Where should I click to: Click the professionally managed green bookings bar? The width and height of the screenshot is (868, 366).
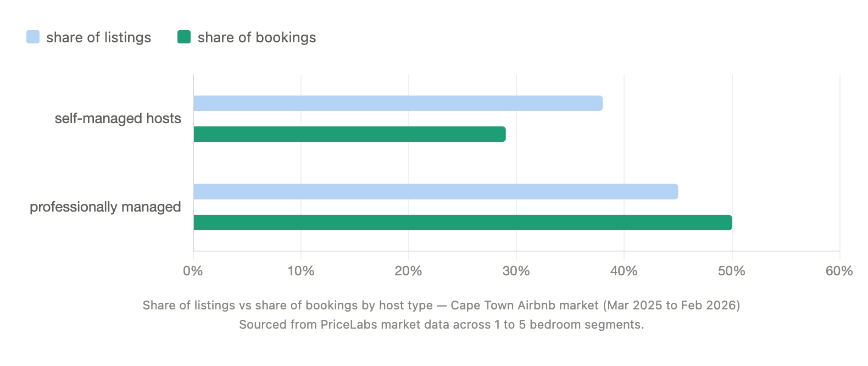pos(463,223)
